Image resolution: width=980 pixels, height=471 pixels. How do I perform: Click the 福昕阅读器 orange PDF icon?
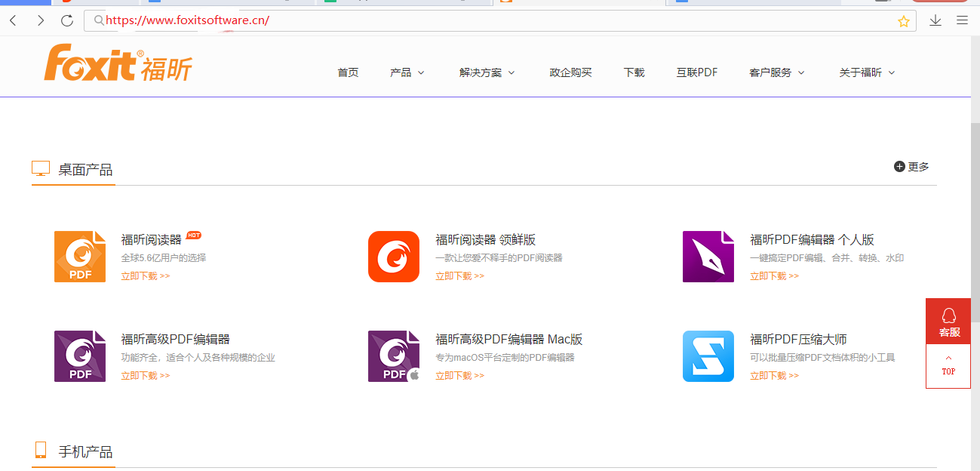[x=80, y=257]
